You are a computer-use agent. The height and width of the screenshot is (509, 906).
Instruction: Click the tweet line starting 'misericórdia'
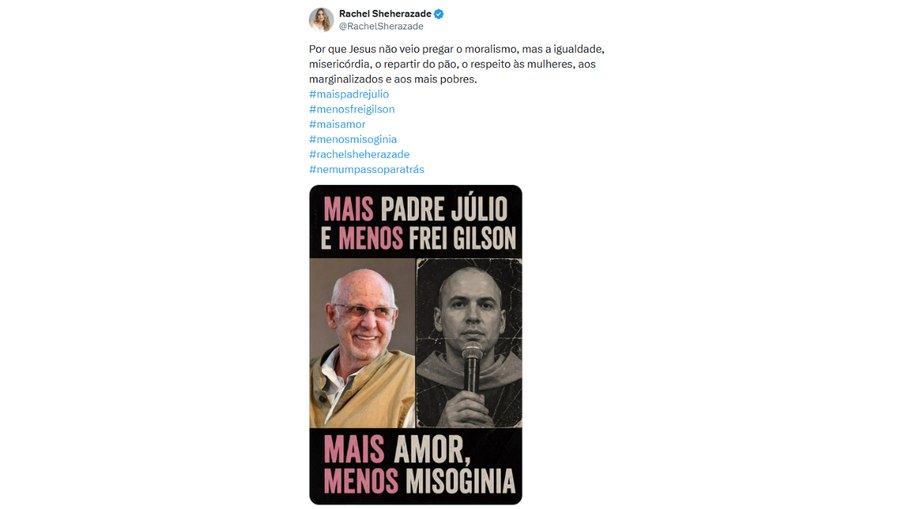tap(452, 64)
